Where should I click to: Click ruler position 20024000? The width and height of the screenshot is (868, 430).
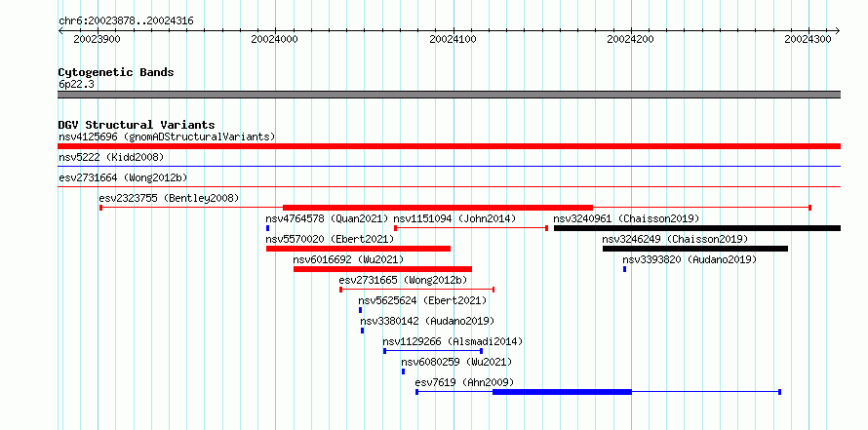point(275,39)
